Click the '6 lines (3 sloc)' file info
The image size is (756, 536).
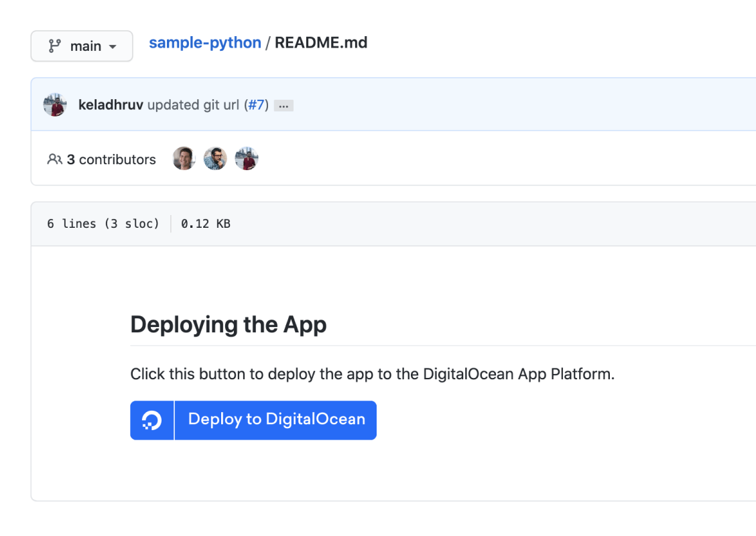point(103,224)
